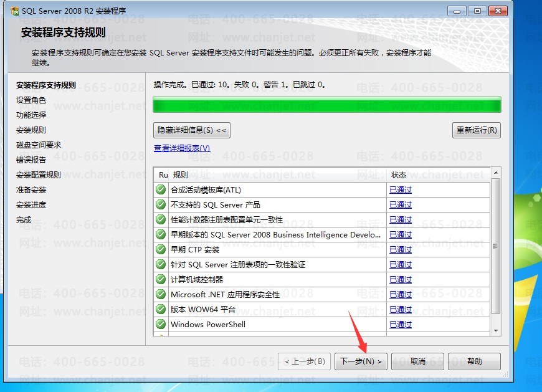Open 已通过 status for 计算机域控制器
Screen dimensions: 542x392
pos(401,279)
